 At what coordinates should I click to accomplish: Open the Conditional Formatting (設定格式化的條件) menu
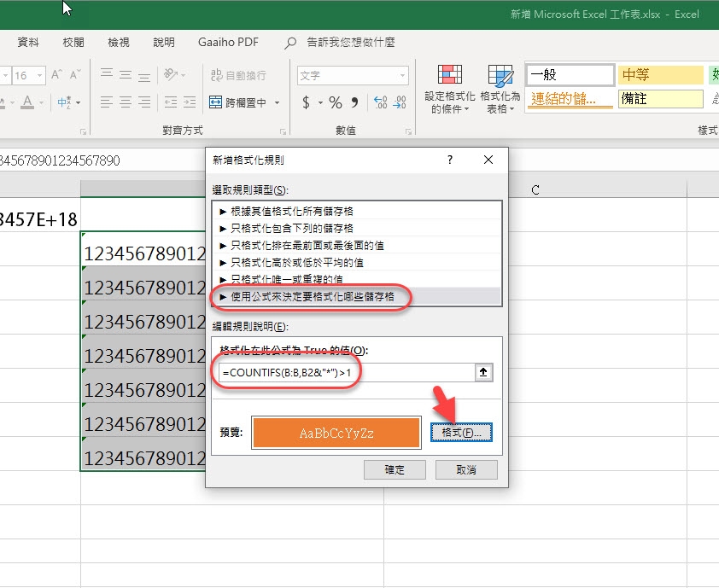449,88
